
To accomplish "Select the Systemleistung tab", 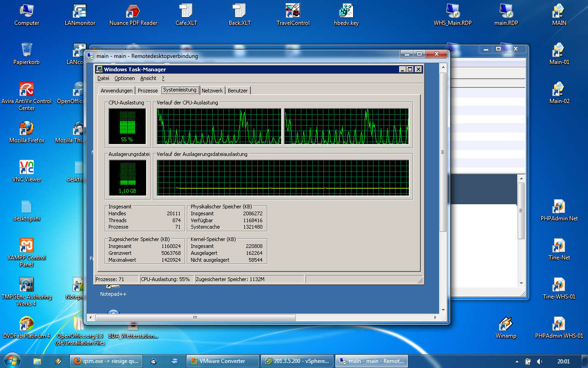I will point(180,90).
